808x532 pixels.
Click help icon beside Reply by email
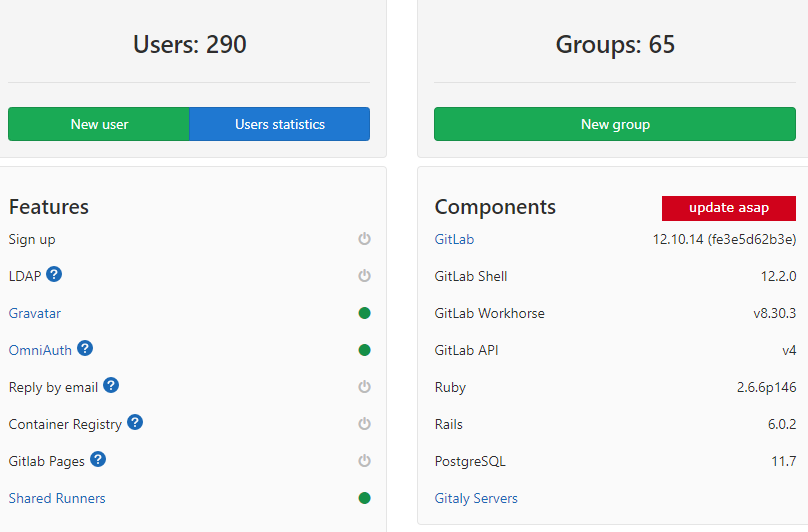[x=111, y=385]
